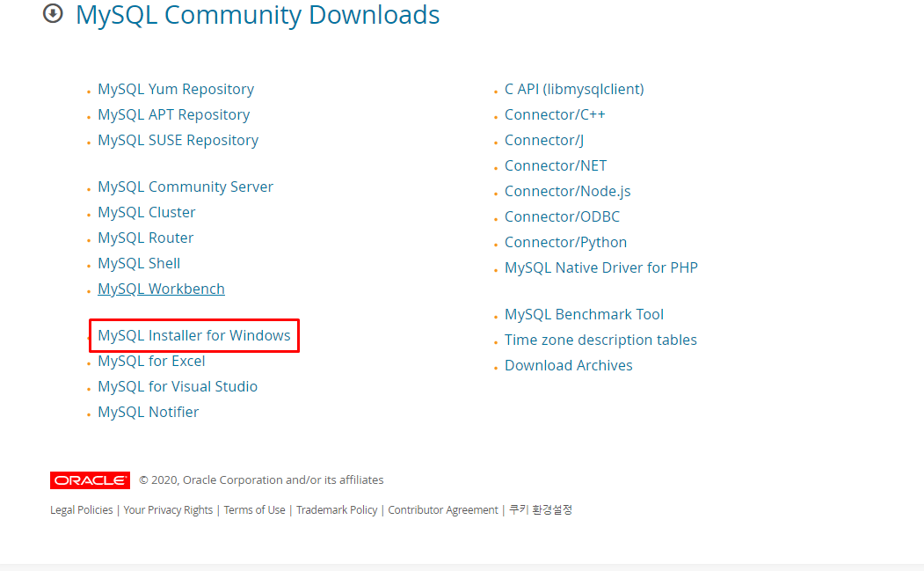
Task: Open Contributor Agreement footer link
Action: [443, 509]
